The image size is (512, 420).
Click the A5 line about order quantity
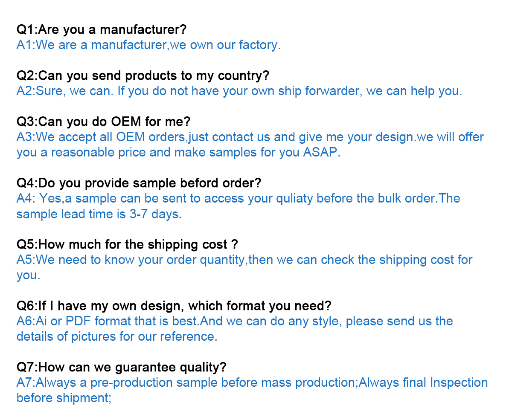click(244, 260)
